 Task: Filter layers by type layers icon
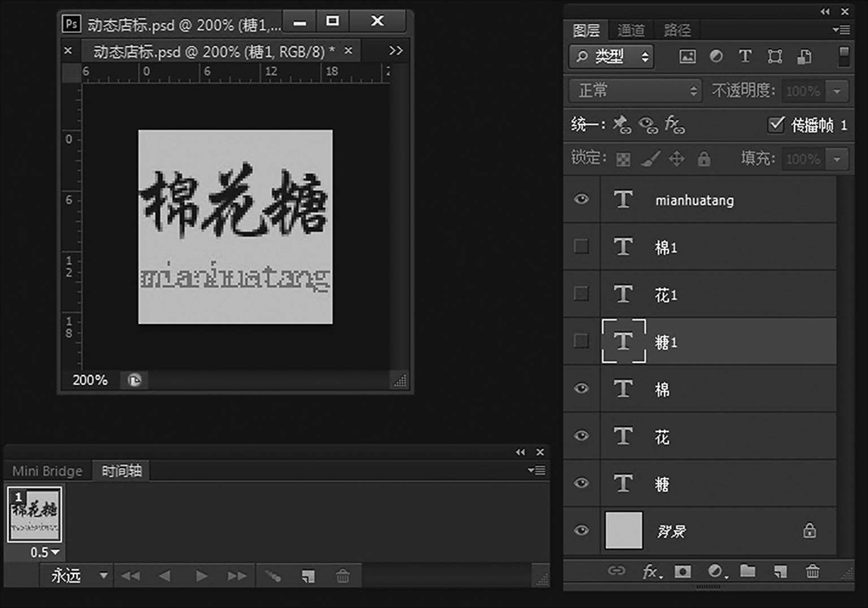pyautogui.click(x=745, y=56)
